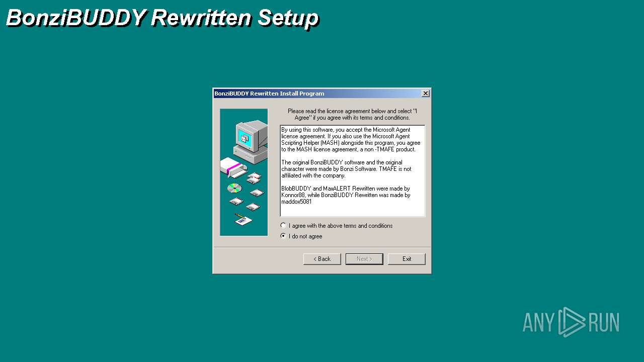Click the "BlobBUDDY and MaxALERT Rewritten" paragraph
644x362 pixels.
click(346, 195)
